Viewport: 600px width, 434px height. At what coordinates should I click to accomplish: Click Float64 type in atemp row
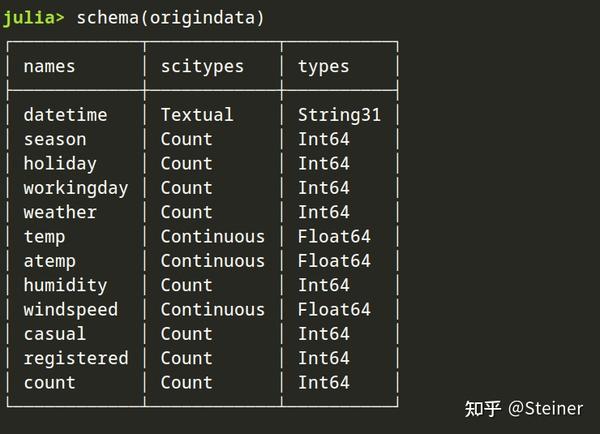pyautogui.click(x=334, y=261)
